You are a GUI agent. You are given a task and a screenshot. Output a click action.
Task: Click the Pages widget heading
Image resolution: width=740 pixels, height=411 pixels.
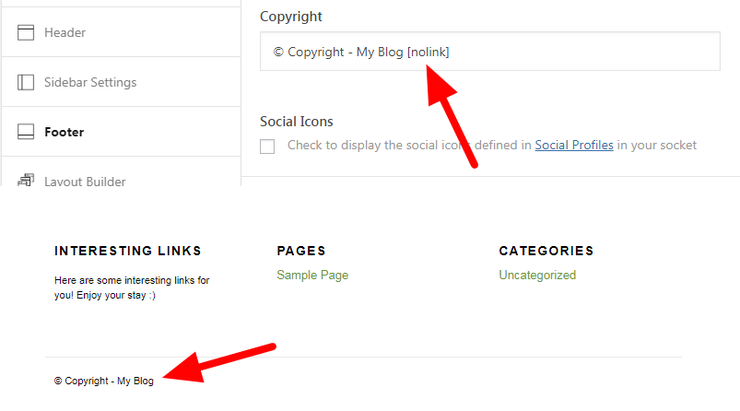301,251
